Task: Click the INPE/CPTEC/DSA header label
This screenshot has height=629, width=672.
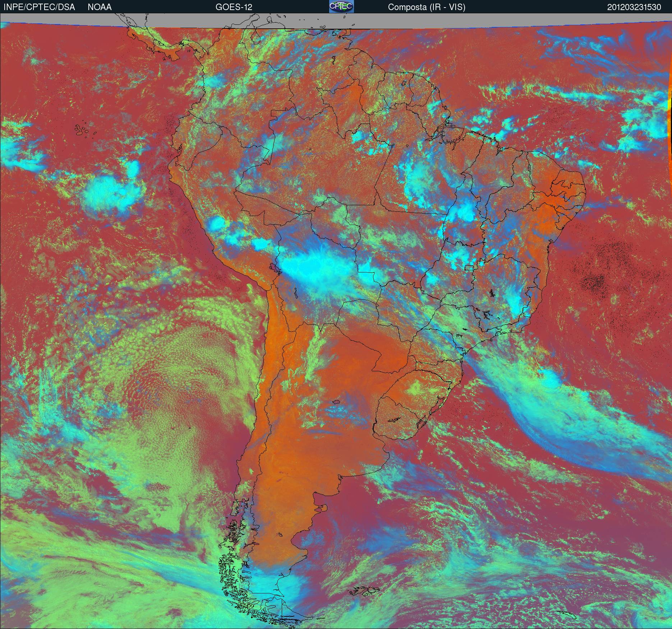Action: point(39,7)
